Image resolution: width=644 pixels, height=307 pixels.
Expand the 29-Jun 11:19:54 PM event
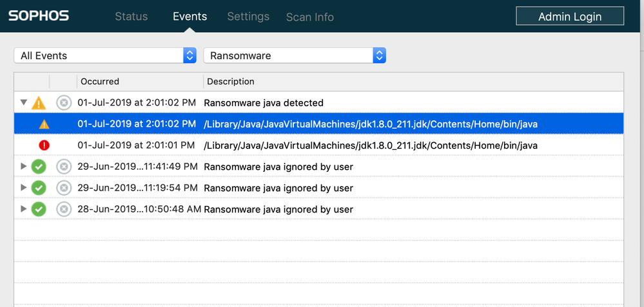[x=24, y=188]
